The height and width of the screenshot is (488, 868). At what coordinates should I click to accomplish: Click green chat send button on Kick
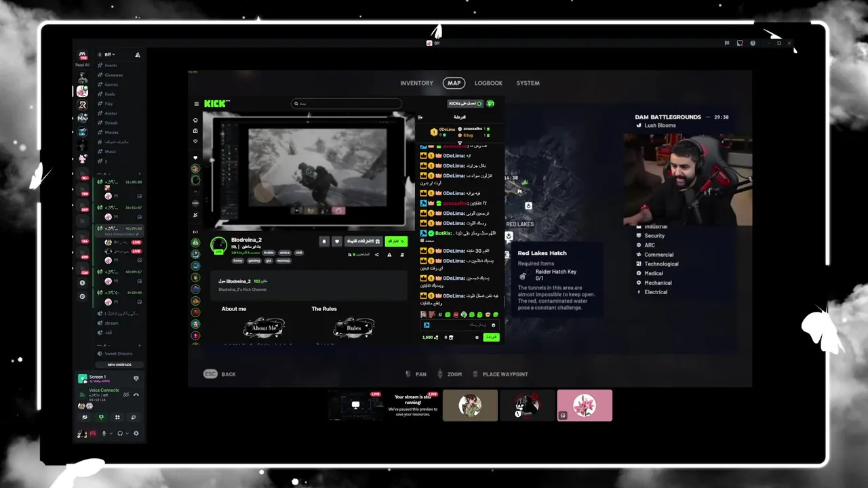point(492,337)
